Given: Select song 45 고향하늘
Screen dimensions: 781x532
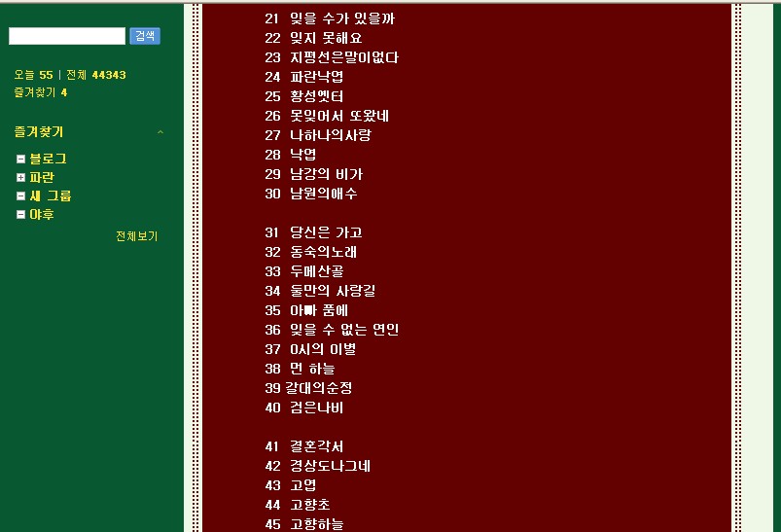Looking at the screenshot, I should (303, 523).
